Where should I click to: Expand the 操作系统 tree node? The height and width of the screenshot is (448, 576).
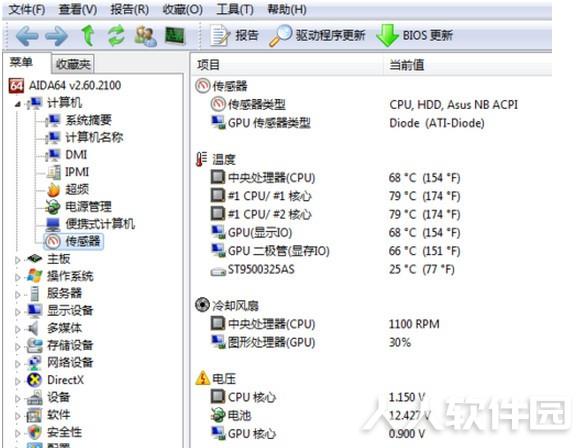point(17,277)
